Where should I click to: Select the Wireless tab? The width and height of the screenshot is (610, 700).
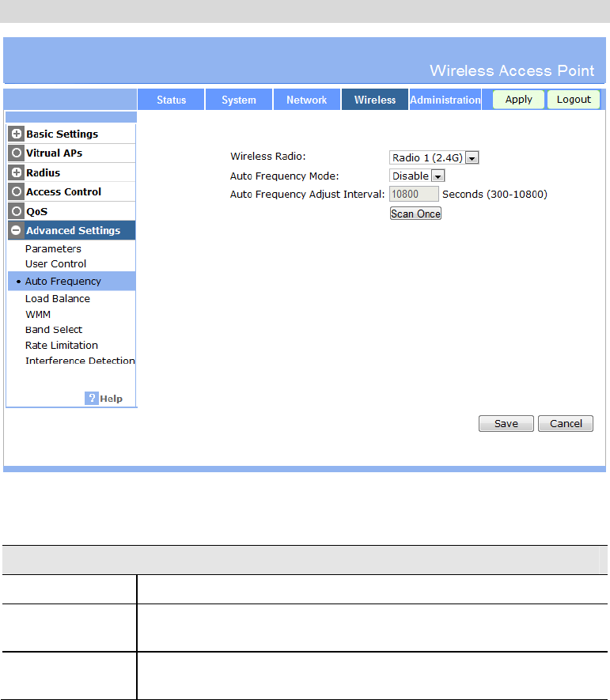coord(375,100)
